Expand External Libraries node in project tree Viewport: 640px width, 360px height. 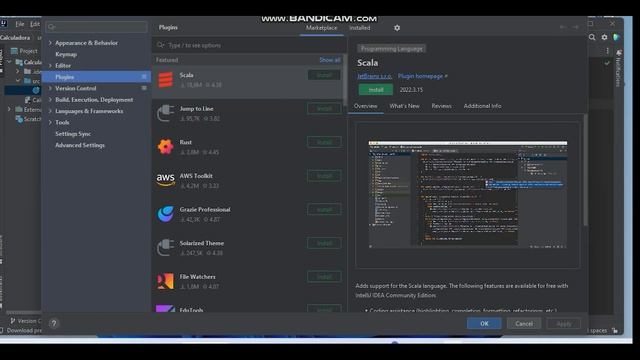click(x=9, y=109)
